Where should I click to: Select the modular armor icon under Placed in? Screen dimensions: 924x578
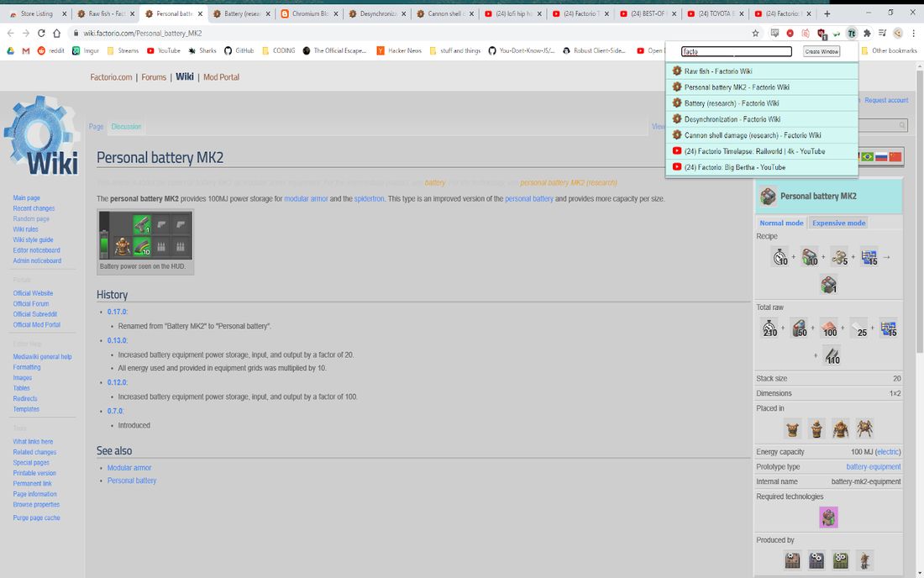pos(792,428)
